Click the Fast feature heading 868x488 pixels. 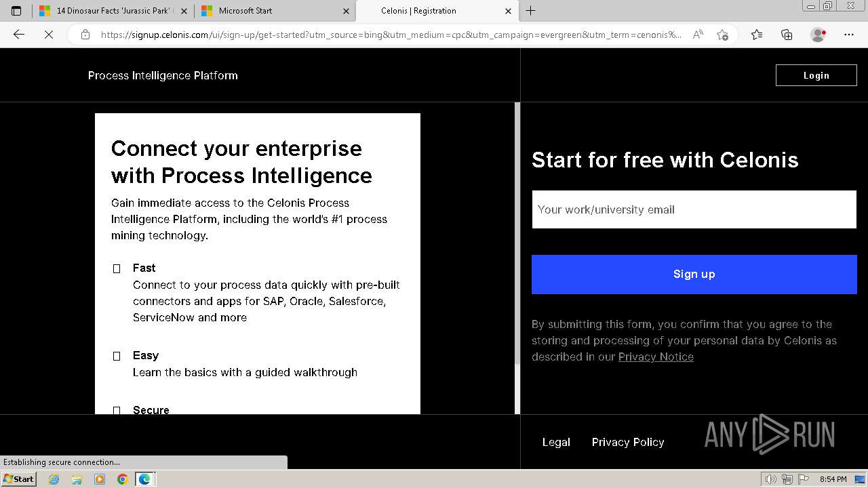pos(144,268)
